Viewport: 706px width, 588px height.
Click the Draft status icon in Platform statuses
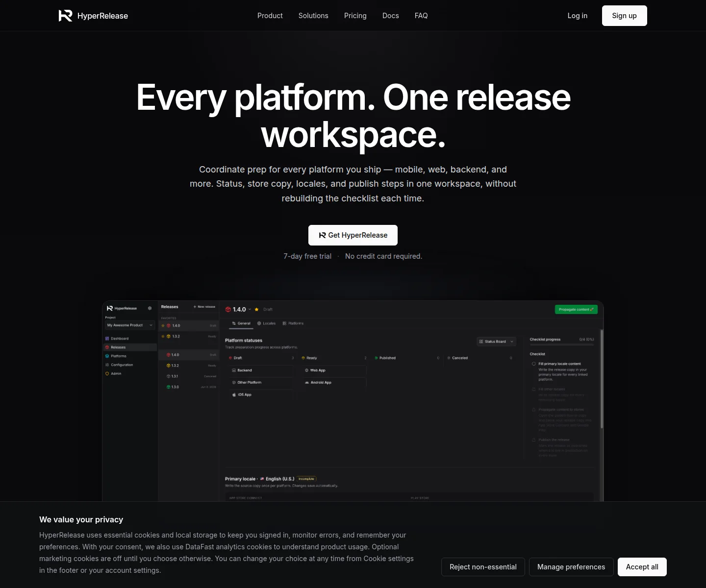tap(230, 358)
